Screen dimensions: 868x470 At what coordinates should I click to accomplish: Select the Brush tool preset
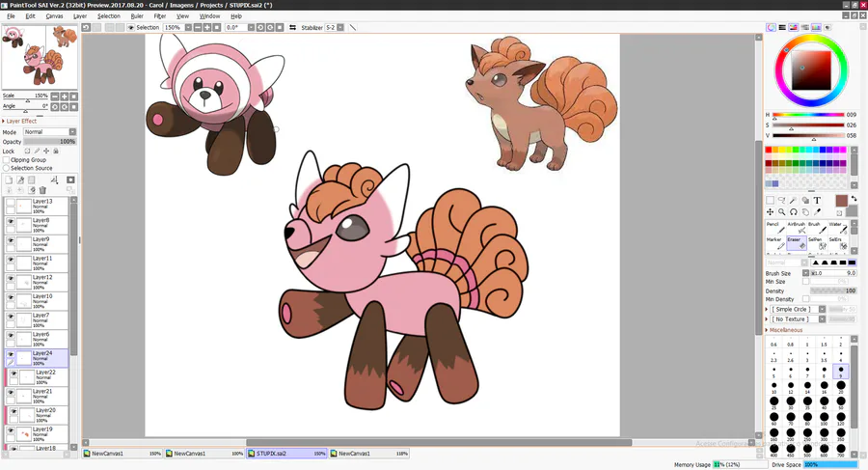817,227
